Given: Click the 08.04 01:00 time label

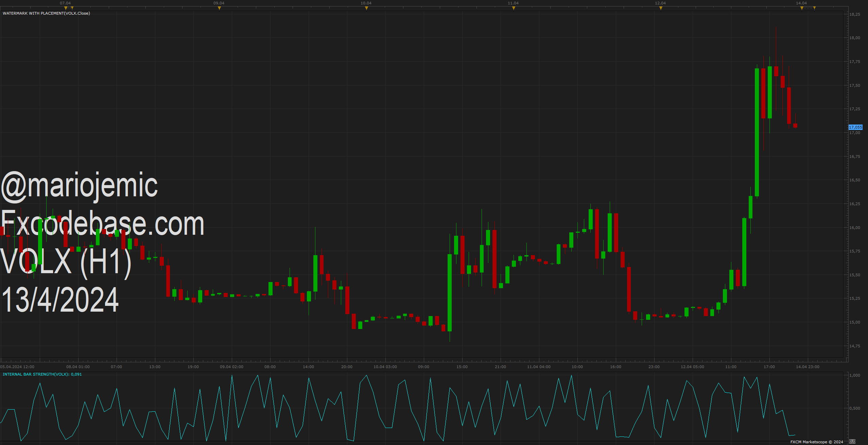Looking at the screenshot, I should pos(78,367).
